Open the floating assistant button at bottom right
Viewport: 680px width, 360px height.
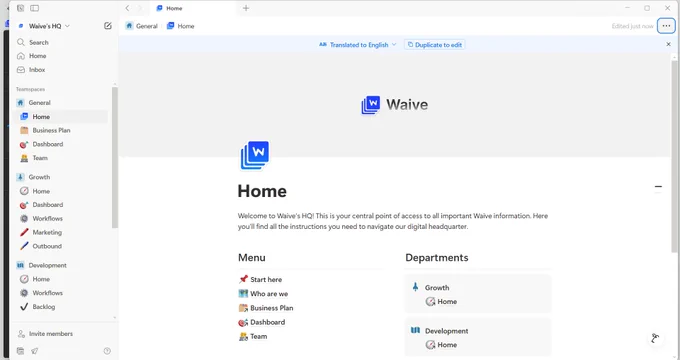[655, 338]
